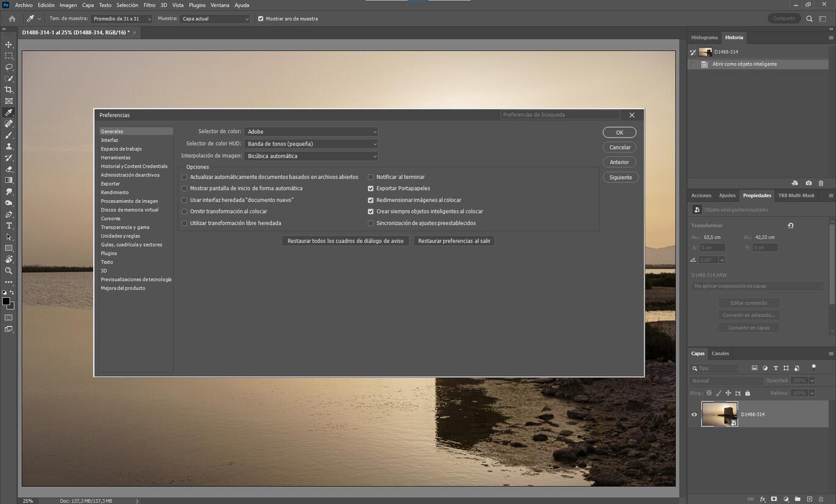The height and width of the screenshot is (504, 836).
Task: Open the Tam. de muestra dropdown
Action: [121, 19]
